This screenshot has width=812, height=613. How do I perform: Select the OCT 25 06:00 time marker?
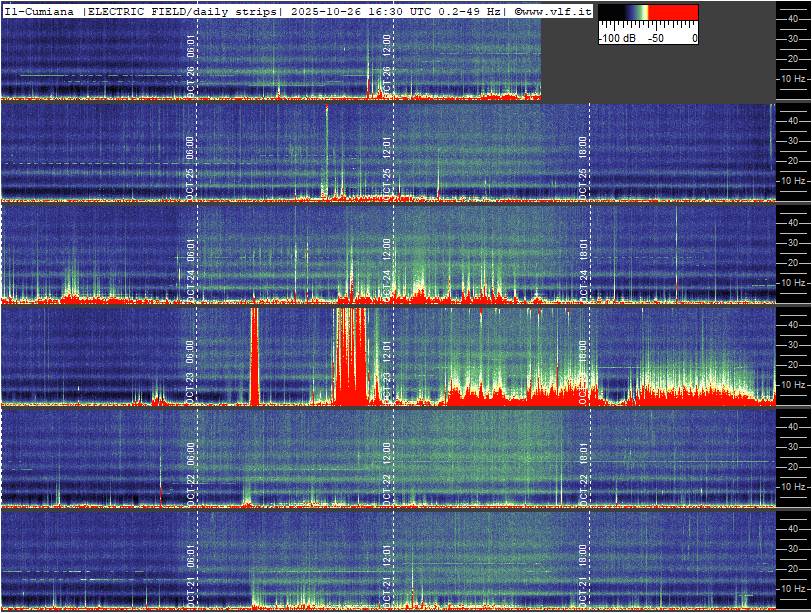click(191, 162)
